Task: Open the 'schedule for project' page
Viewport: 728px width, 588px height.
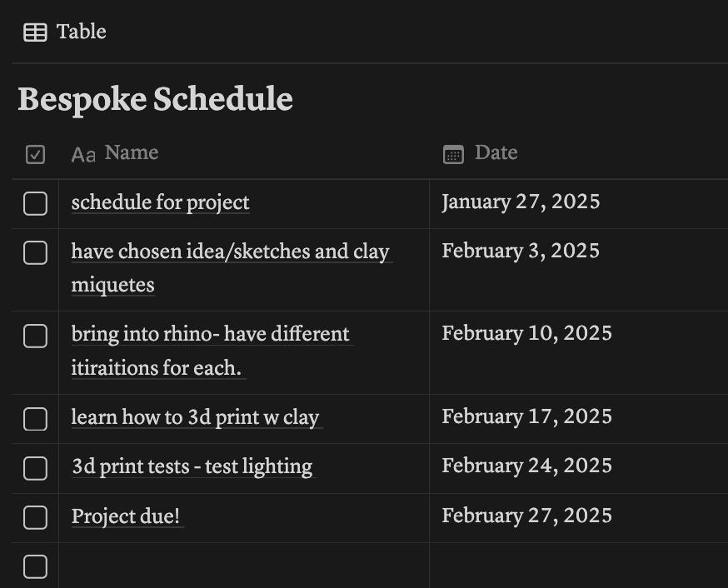Action: 160,203
